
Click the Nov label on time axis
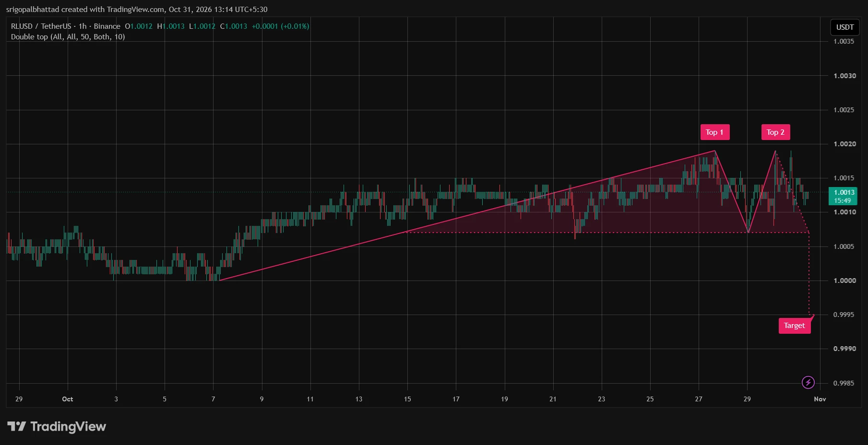click(820, 399)
